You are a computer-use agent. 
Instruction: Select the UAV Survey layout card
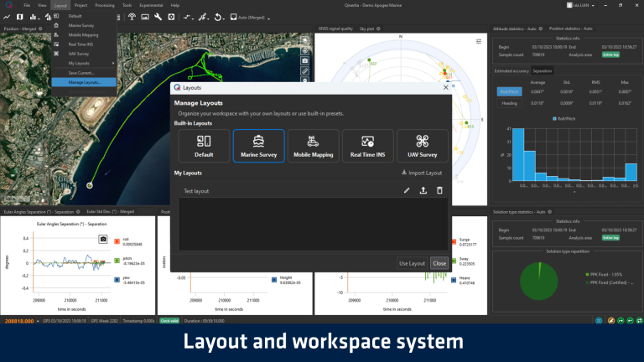tap(423, 146)
